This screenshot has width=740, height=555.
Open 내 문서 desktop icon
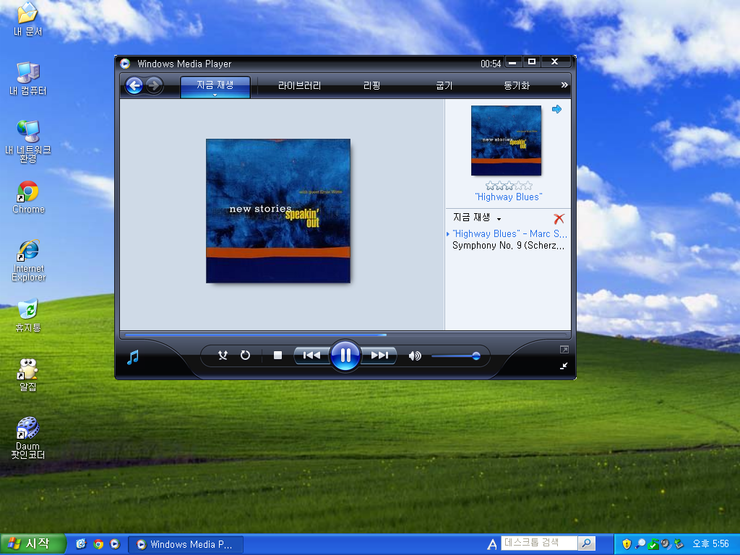(x=28, y=20)
